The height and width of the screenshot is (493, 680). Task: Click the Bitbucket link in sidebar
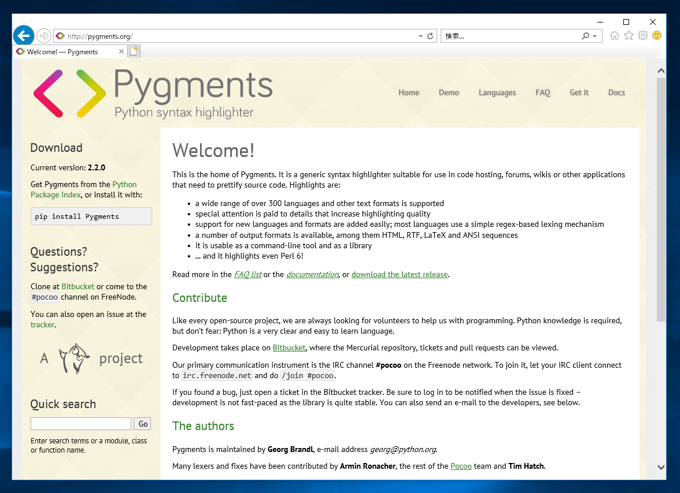tap(78, 286)
